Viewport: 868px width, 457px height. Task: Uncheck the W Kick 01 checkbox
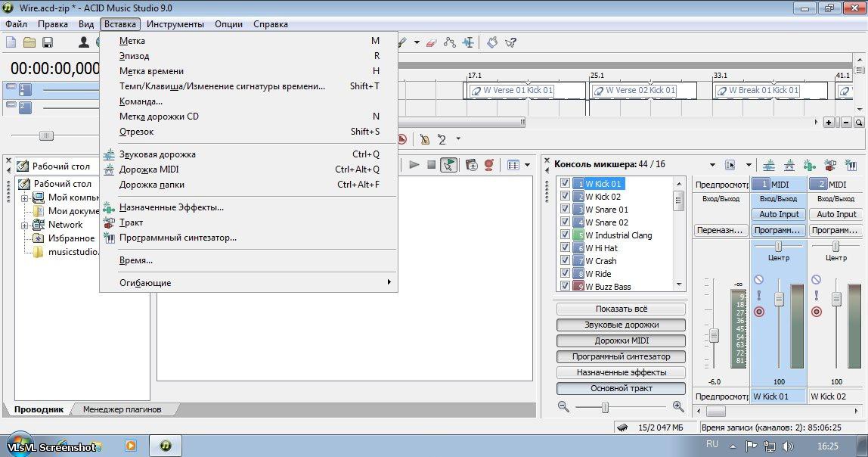(565, 183)
